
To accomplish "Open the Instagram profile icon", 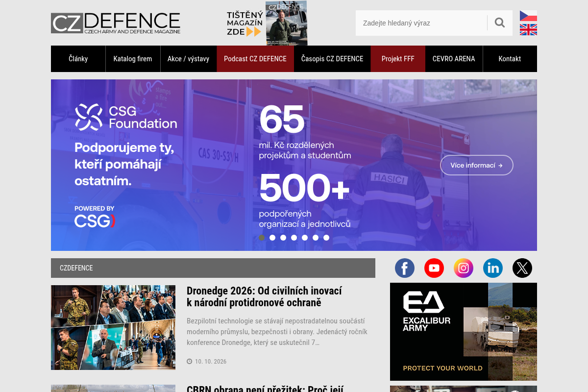I will pos(464,268).
